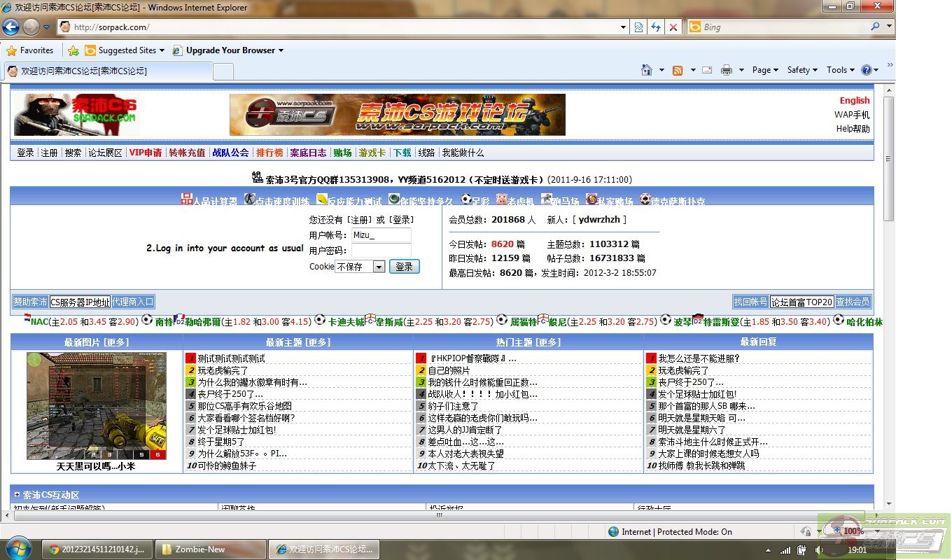The image size is (952, 560).
Task: Open the VIP申请 navigation item
Action: point(145,153)
